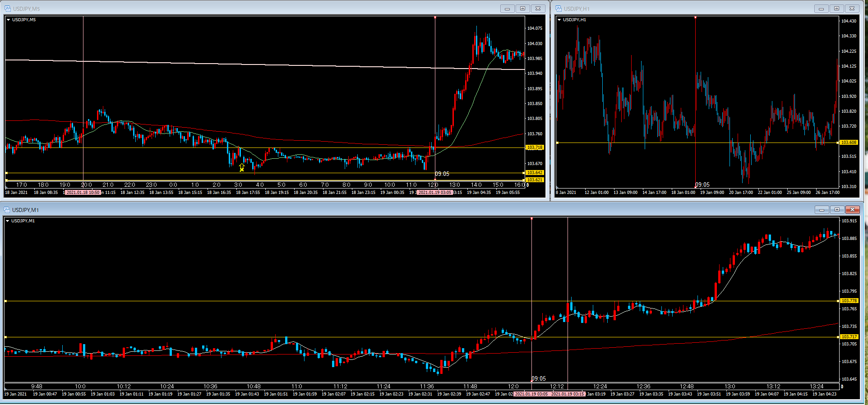Minimize the USDJPY,H1 chart window
Screen dimensions: 868x405
click(821, 9)
